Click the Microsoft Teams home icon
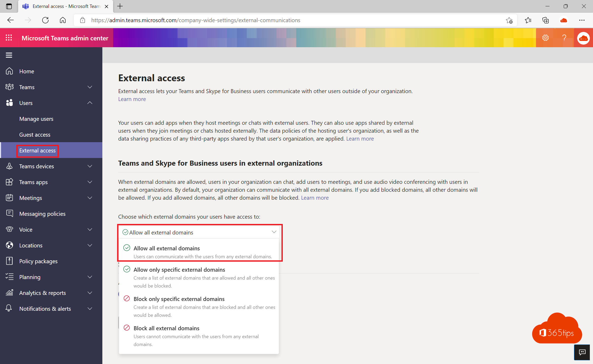 (x=9, y=71)
